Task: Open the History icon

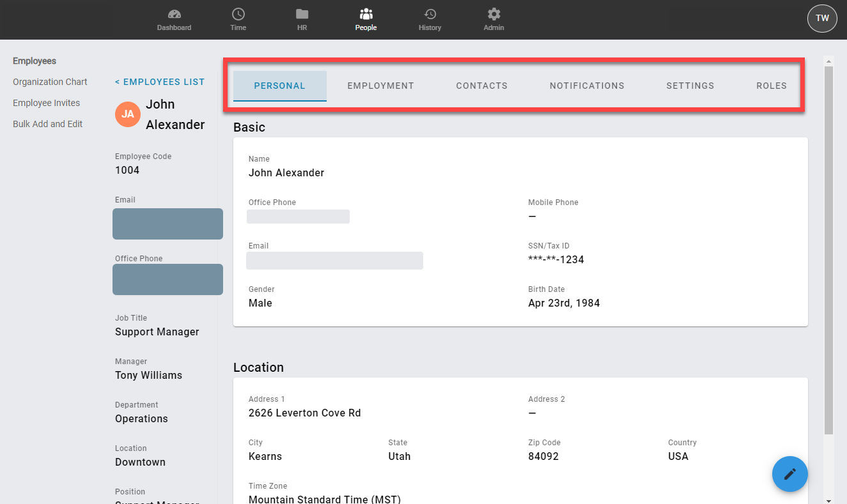Action: click(430, 14)
